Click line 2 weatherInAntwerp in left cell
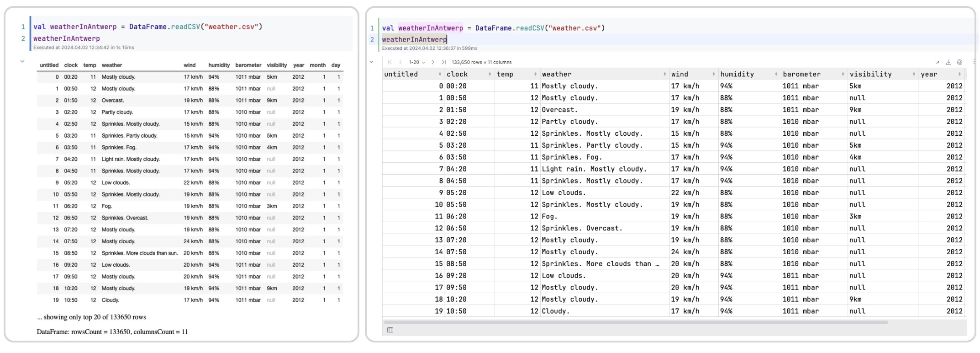The width and height of the screenshot is (980, 353). [x=66, y=38]
